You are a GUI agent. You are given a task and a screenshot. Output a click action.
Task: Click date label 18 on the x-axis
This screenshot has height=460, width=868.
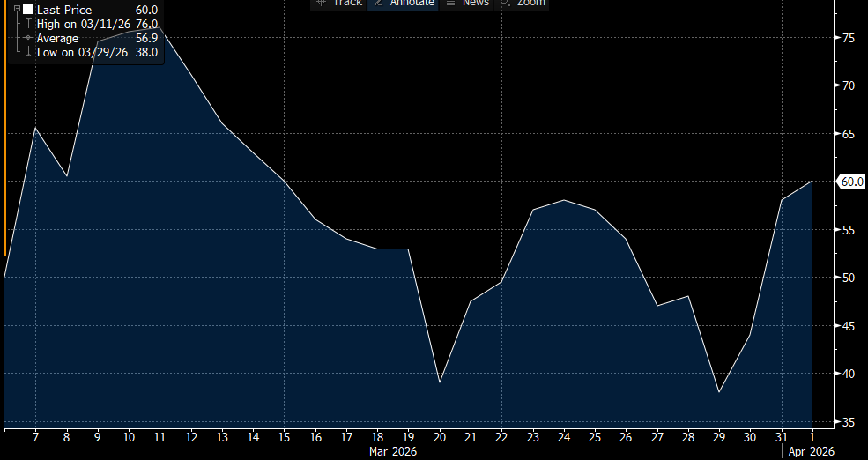(x=377, y=437)
